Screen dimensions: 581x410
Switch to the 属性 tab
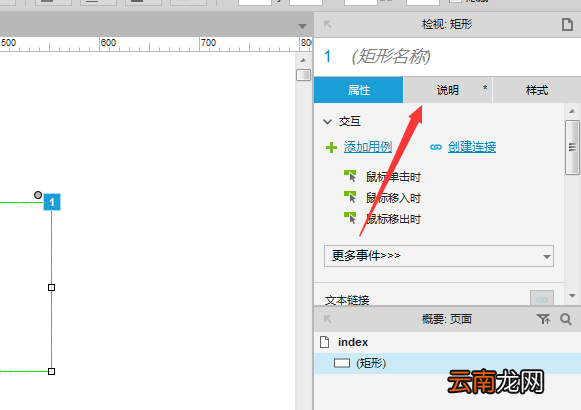pos(358,90)
